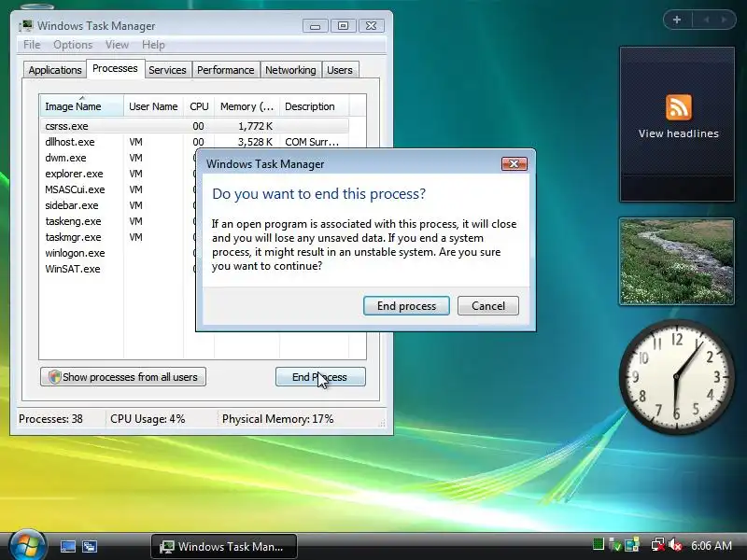The width and height of the screenshot is (747, 560).
Task: Go to the Networking tab
Action: 290,70
